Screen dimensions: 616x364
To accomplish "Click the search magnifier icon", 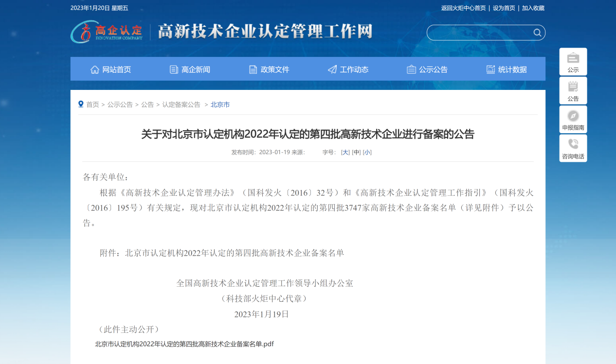I will [x=537, y=33].
